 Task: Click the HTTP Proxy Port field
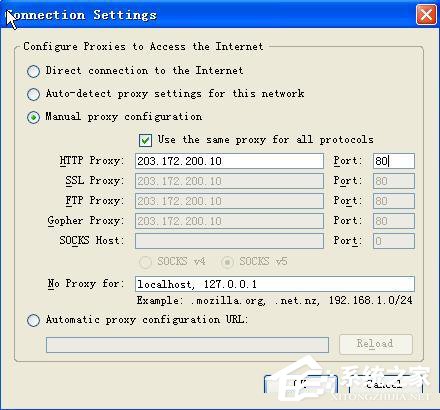coord(394,161)
